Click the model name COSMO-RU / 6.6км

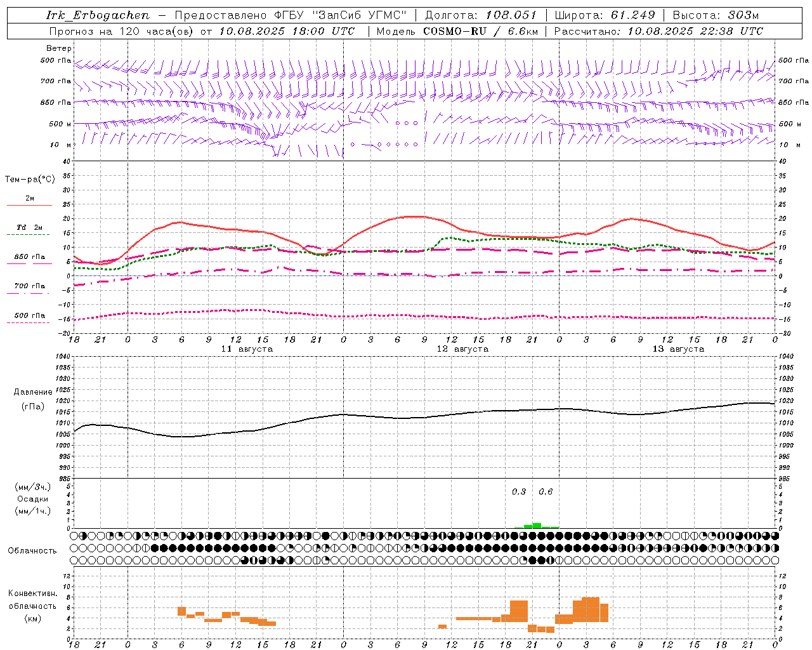click(481, 31)
